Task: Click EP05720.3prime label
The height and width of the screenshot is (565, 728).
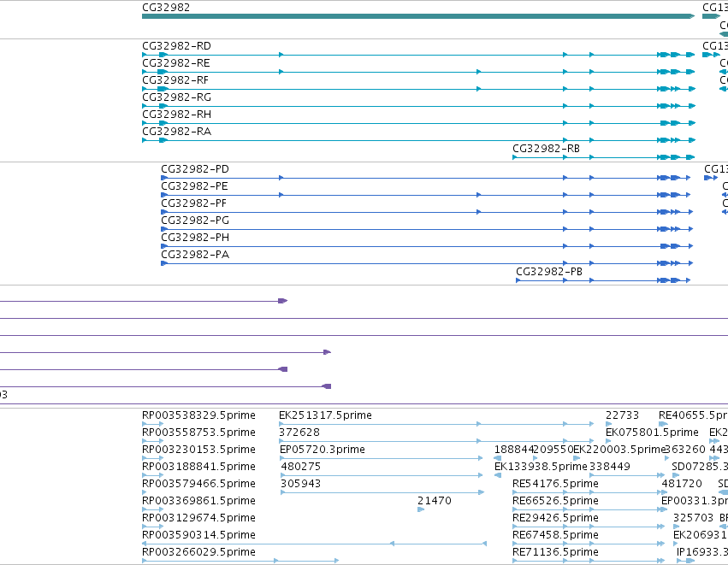Action: click(323, 450)
